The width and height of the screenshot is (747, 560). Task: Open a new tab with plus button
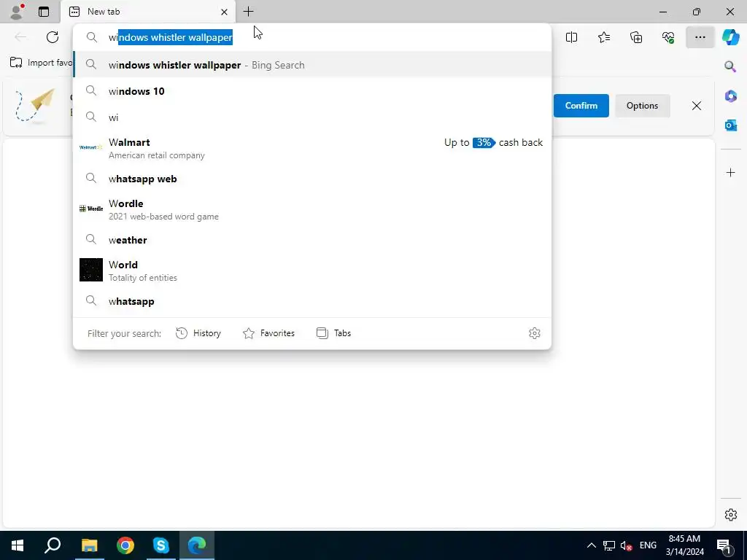point(248,12)
